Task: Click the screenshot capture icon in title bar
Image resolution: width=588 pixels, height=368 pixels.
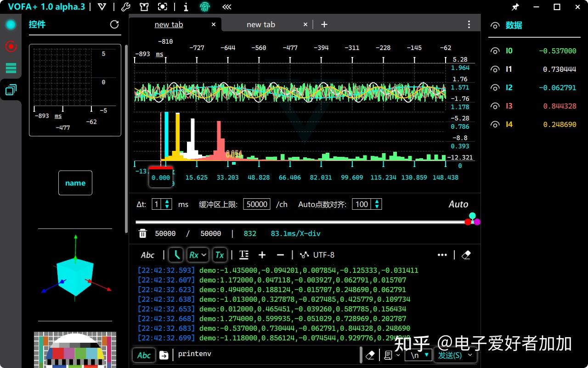Action: click(163, 7)
